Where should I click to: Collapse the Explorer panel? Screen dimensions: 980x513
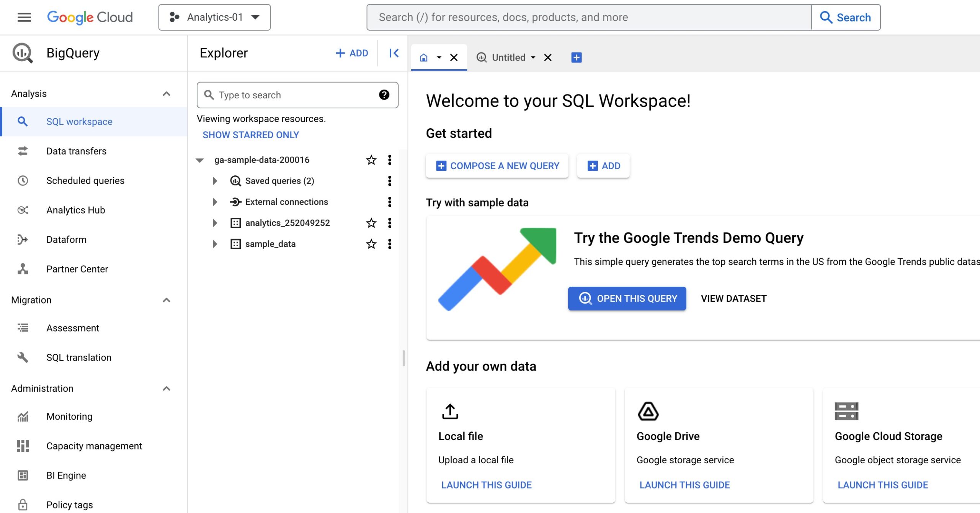pyautogui.click(x=394, y=53)
